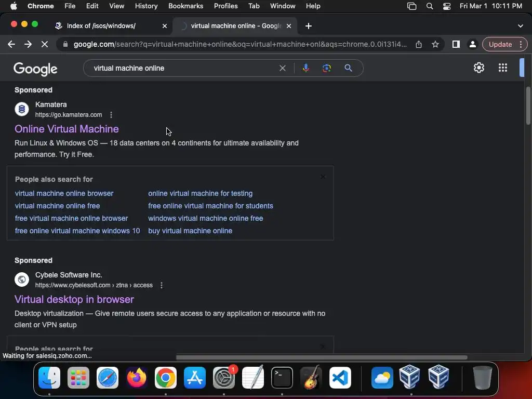Click the lock icon in address bar
Screen dimensions: 532x399
click(65, 44)
